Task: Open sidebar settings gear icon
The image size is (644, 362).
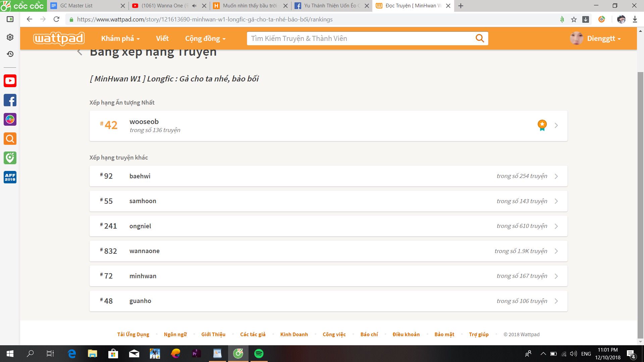Action: [x=10, y=37]
